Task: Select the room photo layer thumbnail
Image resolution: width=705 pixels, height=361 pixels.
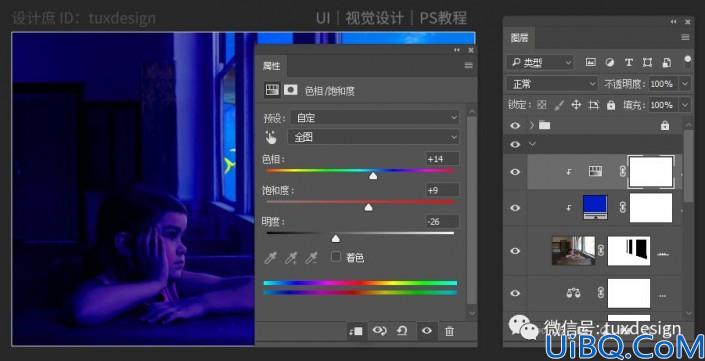Action: (574, 251)
